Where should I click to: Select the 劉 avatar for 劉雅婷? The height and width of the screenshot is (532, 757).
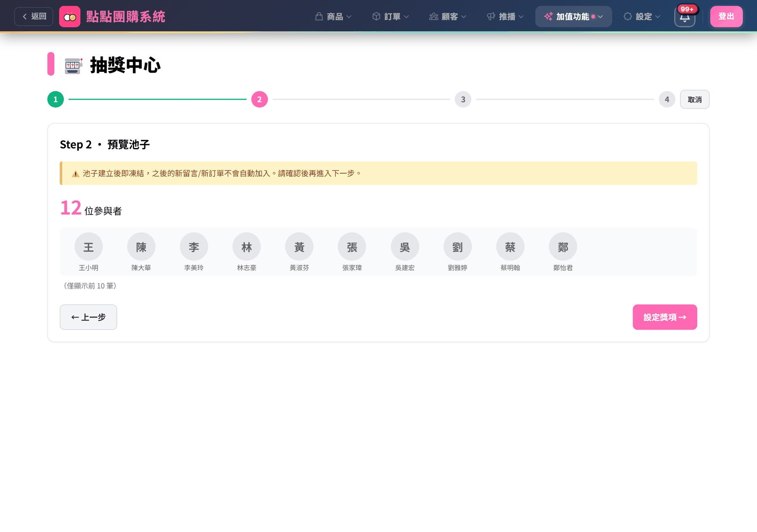click(x=458, y=247)
